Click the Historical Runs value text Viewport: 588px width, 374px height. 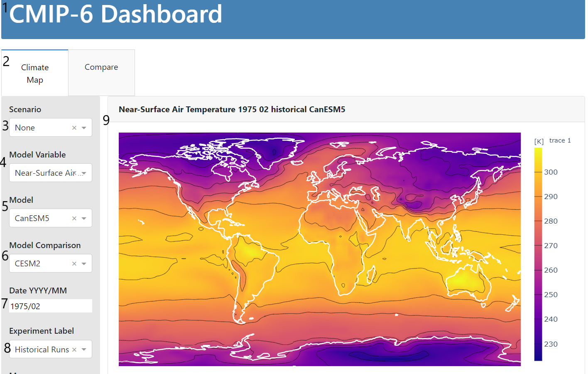point(42,349)
